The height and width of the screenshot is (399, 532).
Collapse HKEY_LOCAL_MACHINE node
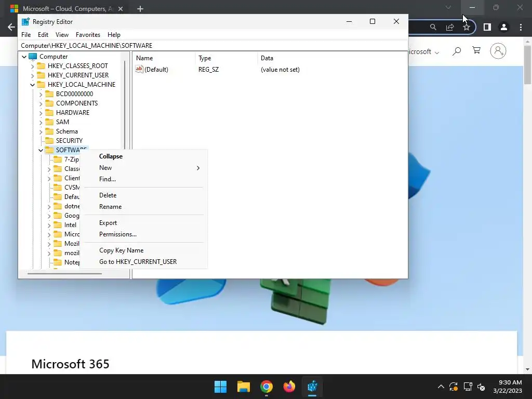pyautogui.click(x=33, y=85)
